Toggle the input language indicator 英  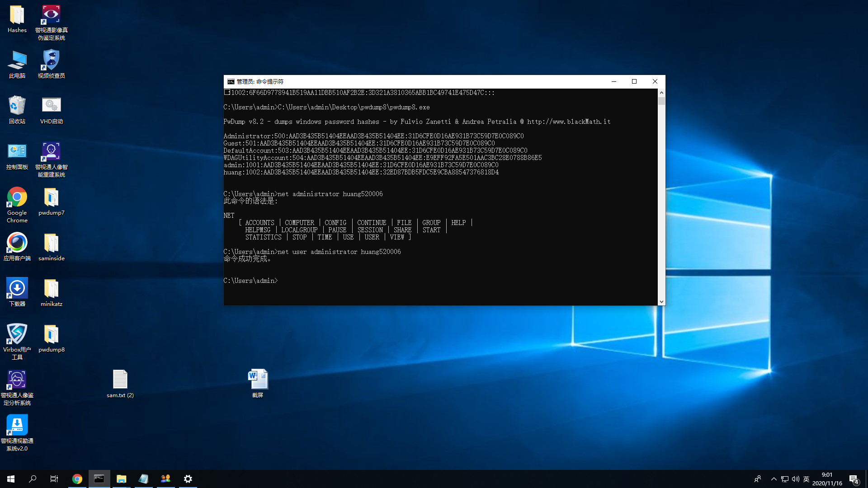point(806,479)
